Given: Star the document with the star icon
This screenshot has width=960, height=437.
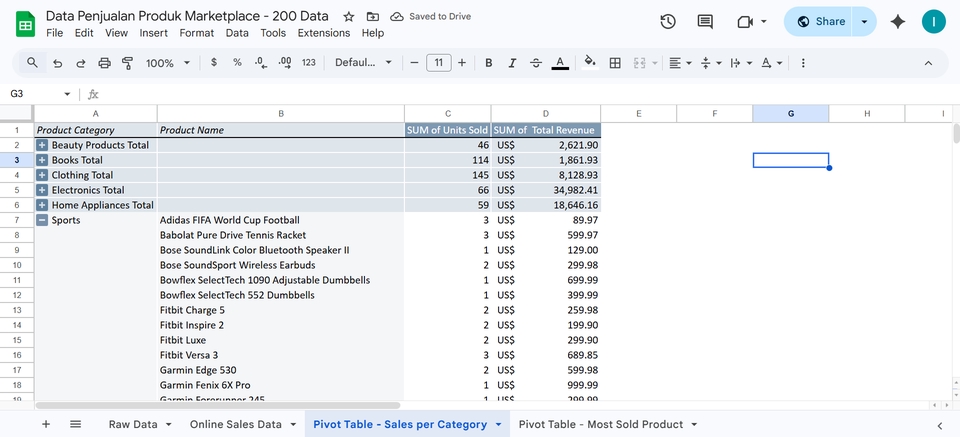Looking at the screenshot, I should point(348,17).
